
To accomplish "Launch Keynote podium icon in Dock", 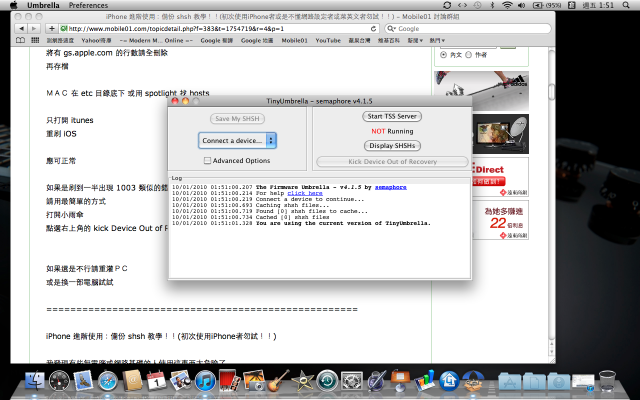I will coord(400,380).
